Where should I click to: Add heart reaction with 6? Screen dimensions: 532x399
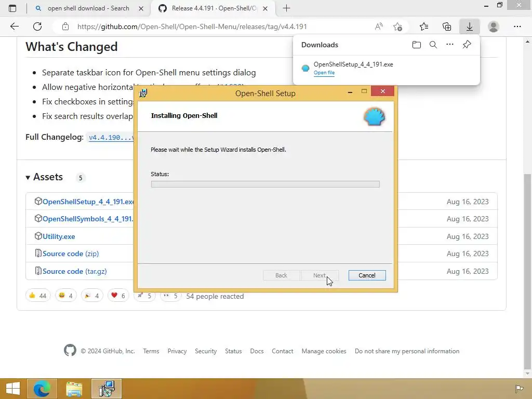tap(118, 296)
